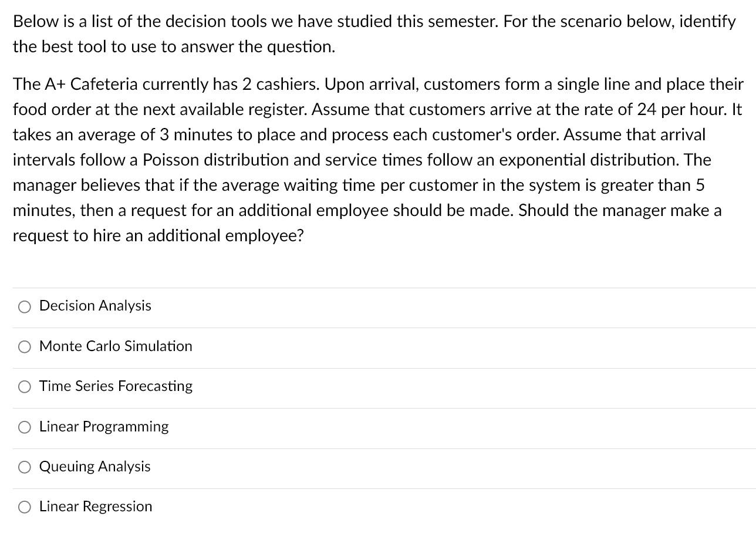
Task: Select the Linear Regression option
Action: [24, 507]
